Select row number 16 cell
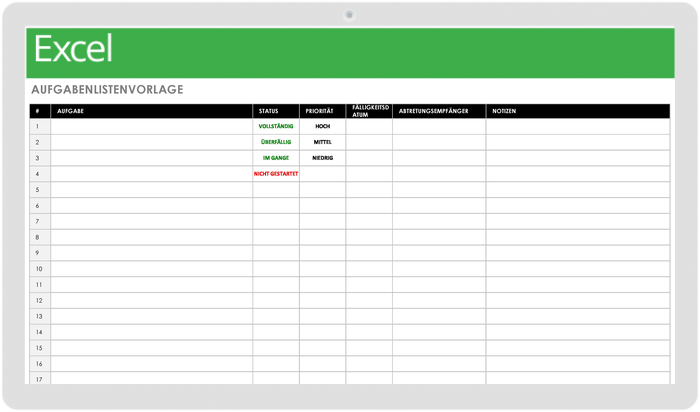The image size is (700, 412). click(40, 364)
